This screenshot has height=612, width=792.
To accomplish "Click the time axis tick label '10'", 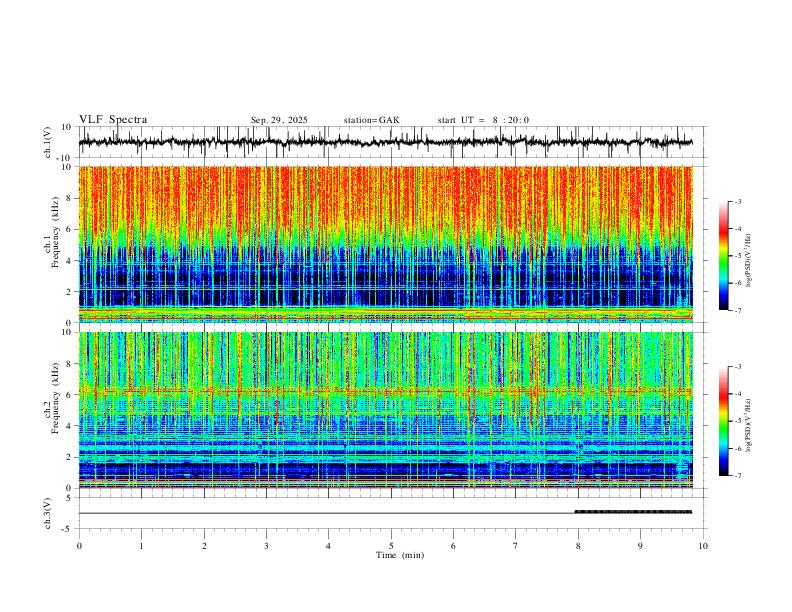I will 703,546.
